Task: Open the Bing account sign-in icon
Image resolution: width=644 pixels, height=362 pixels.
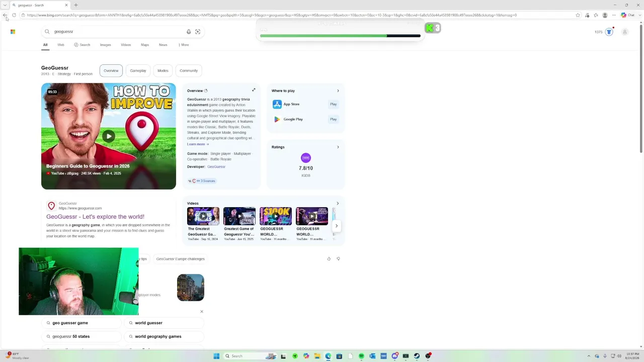Action: (625, 32)
